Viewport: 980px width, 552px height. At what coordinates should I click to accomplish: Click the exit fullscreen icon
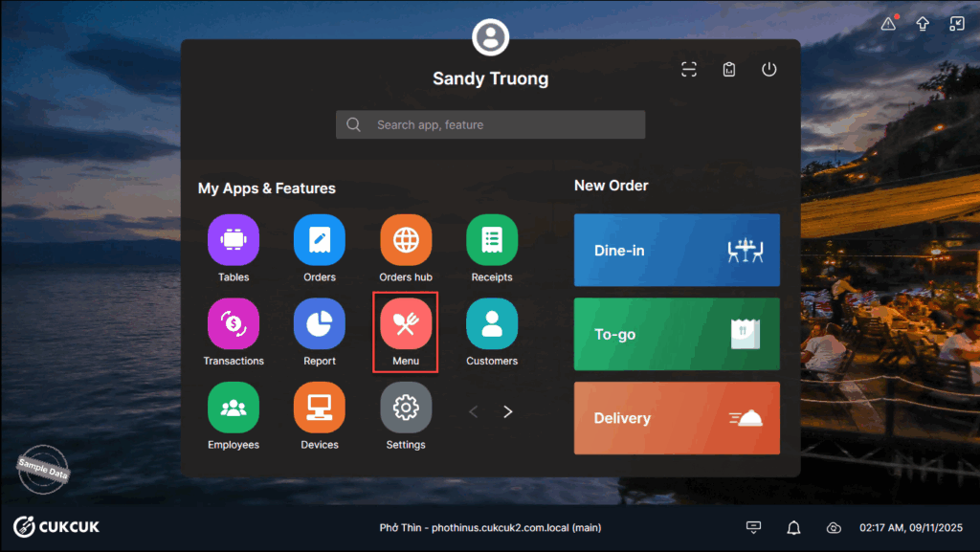pos(957,24)
